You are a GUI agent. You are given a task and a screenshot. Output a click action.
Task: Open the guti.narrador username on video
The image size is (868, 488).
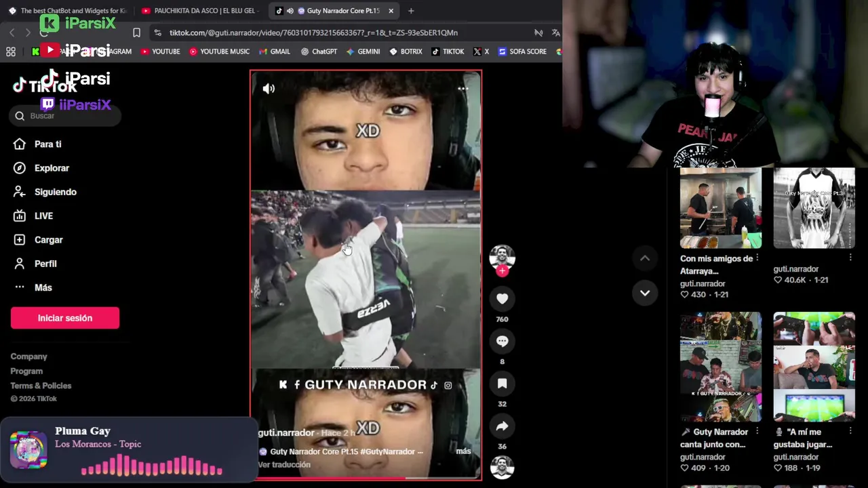[x=286, y=432]
